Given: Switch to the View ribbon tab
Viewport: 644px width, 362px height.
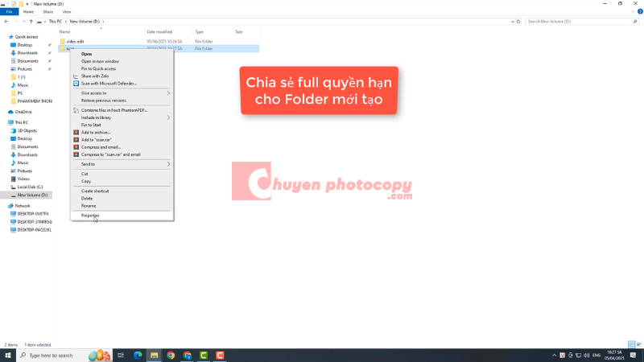Looking at the screenshot, I should (x=67, y=12).
